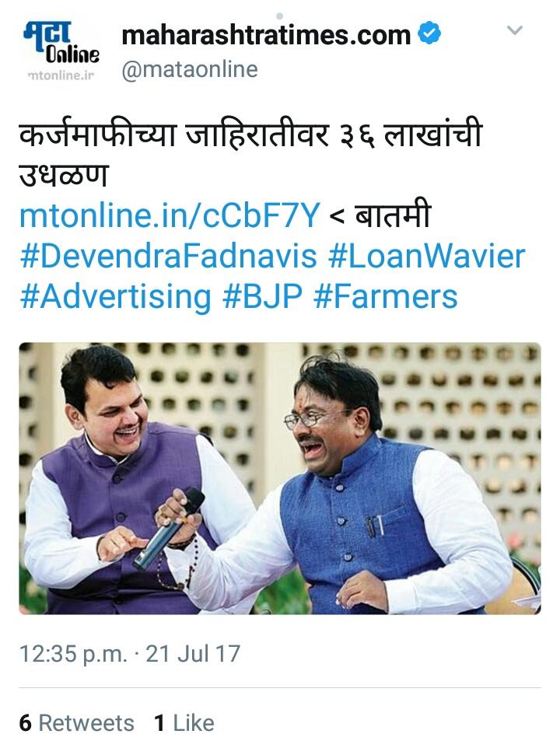Expand the tweet options chevron
Viewport: 560px width, 741px height.
click(x=515, y=31)
